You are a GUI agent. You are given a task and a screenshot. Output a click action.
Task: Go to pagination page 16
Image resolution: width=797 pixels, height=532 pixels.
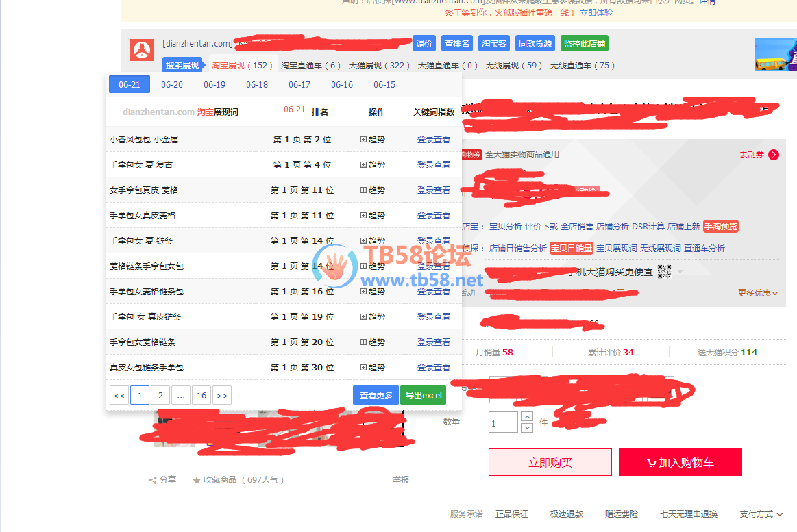[201, 396]
